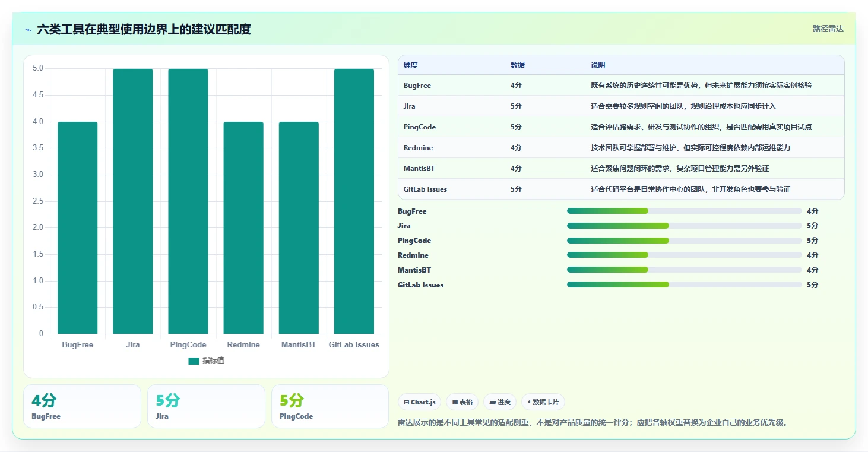This screenshot has width=868, height=452.
Task: Click the 5.0 y-axis tick label
Action: click(38, 68)
